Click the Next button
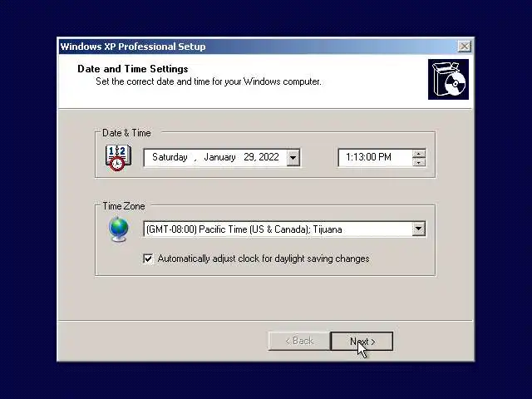 (x=362, y=341)
